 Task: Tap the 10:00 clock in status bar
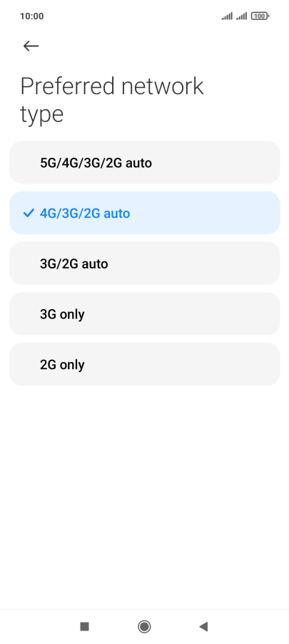click(31, 16)
